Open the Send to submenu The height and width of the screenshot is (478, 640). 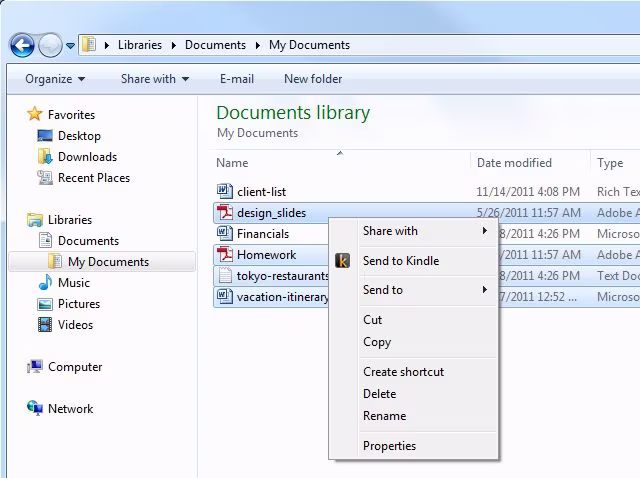coord(414,290)
